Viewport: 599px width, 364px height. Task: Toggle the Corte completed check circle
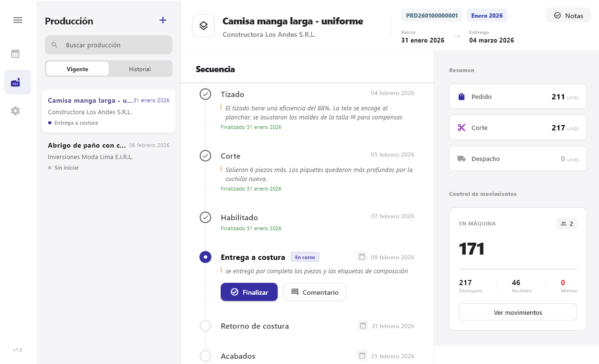pyautogui.click(x=205, y=156)
